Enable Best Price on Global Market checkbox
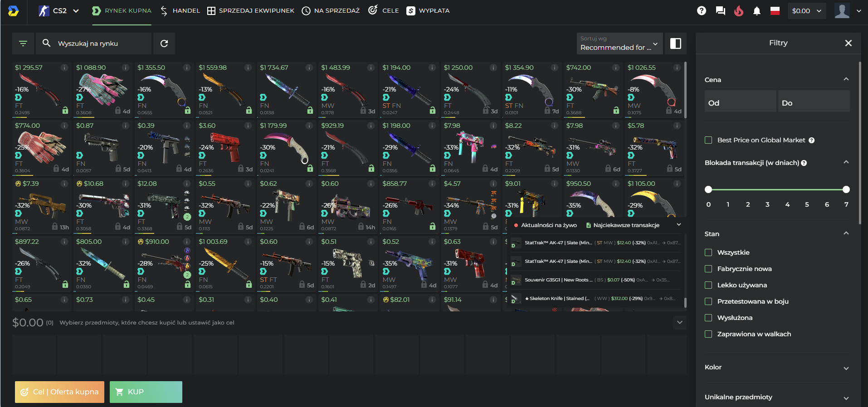The width and height of the screenshot is (868, 407). click(x=708, y=140)
